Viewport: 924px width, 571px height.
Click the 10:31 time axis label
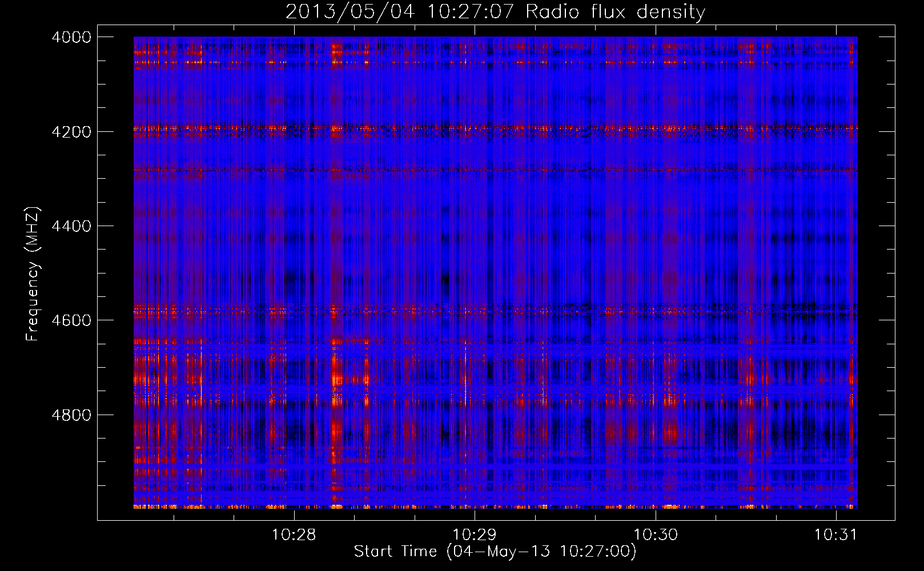(836, 535)
